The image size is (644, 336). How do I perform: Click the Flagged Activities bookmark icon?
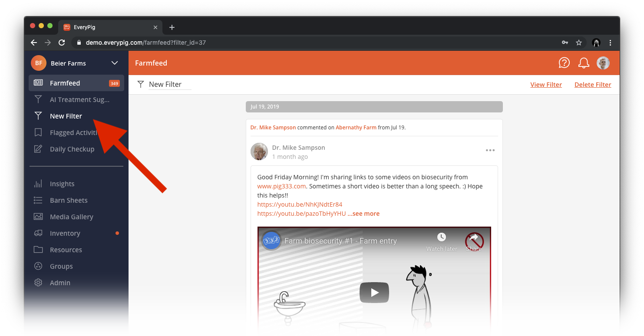38,132
